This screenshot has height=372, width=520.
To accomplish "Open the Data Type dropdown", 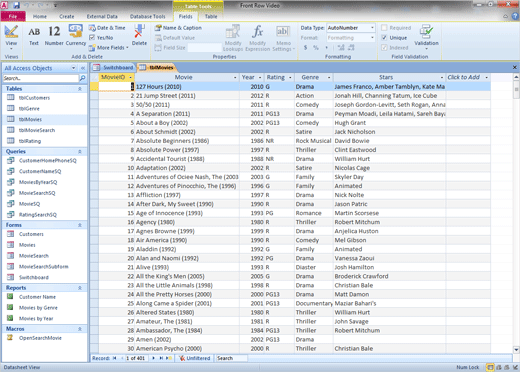I will tap(372, 28).
